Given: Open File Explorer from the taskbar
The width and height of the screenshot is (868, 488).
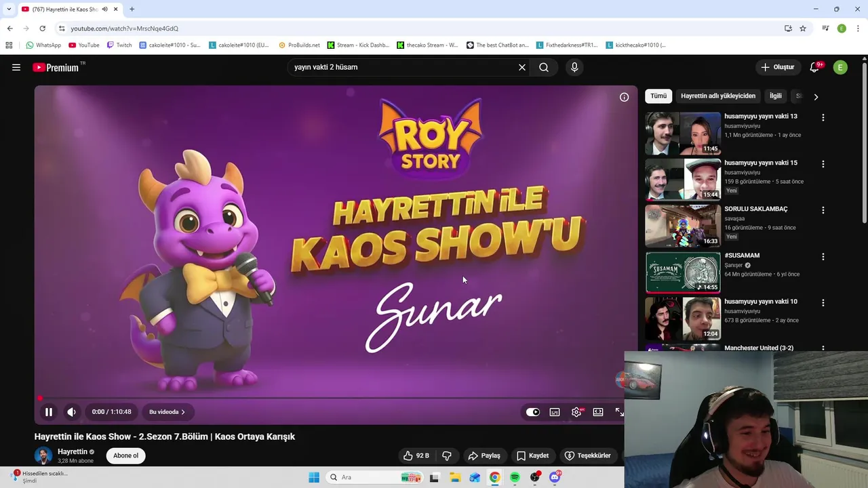Looking at the screenshot, I should coord(455,477).
